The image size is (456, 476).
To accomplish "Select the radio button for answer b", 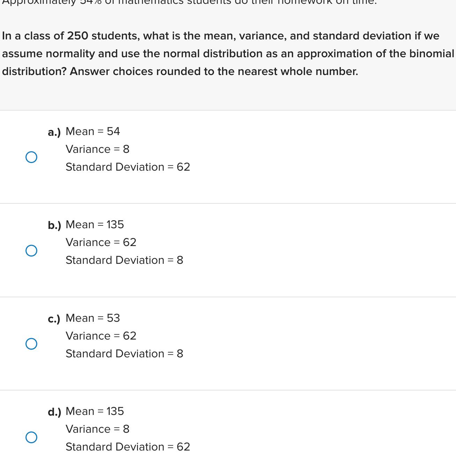I will click(31, 250).
